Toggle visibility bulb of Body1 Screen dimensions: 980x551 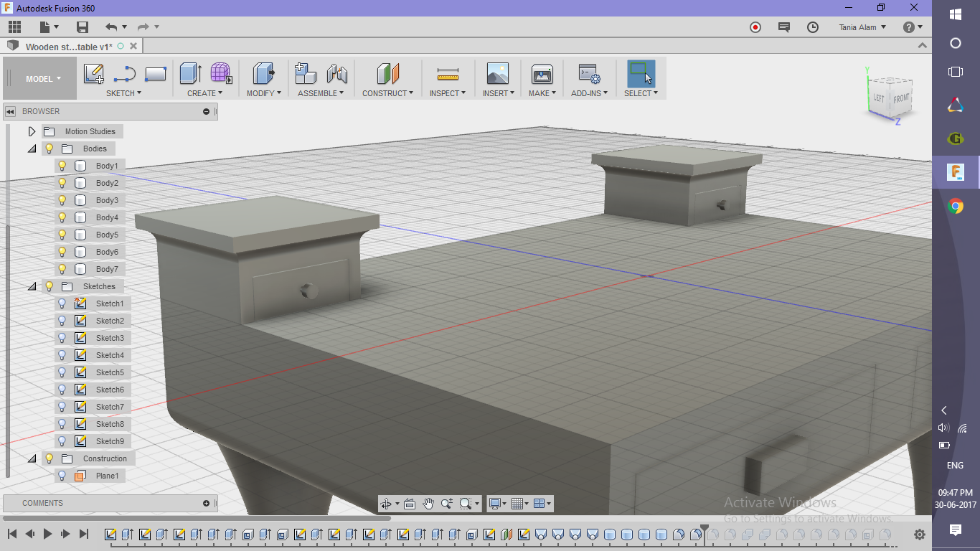[x=62, y=166]
